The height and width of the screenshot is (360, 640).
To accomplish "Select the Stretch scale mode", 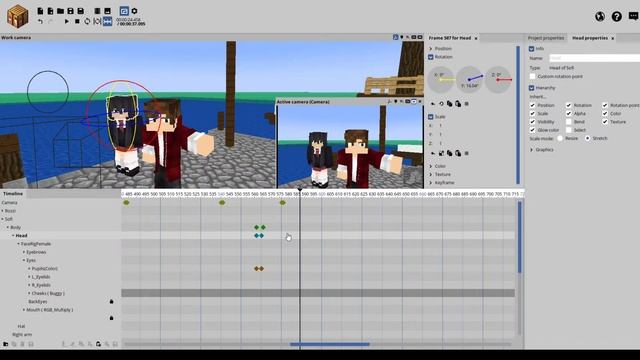I will [587, 138].
